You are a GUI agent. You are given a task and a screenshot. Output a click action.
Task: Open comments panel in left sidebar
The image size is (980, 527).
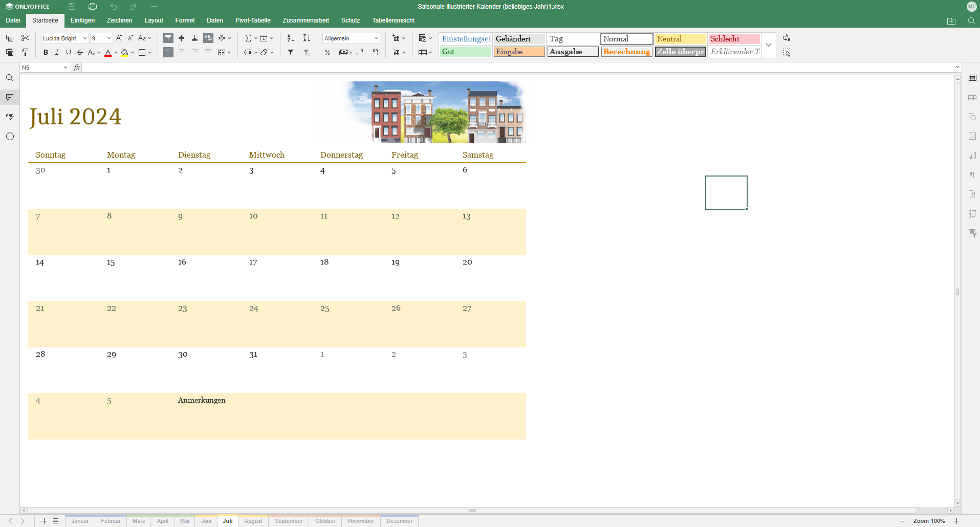coord(10,97)
